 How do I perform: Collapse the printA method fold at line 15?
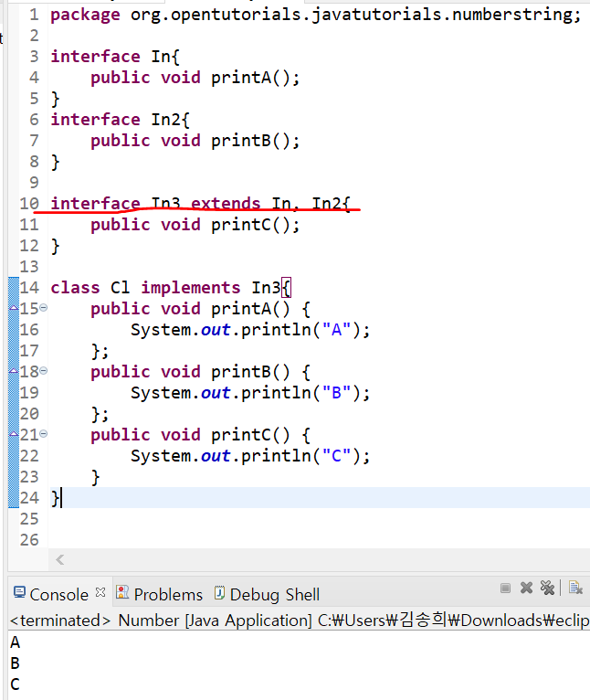pyautogui.click(x=43, y=308)
